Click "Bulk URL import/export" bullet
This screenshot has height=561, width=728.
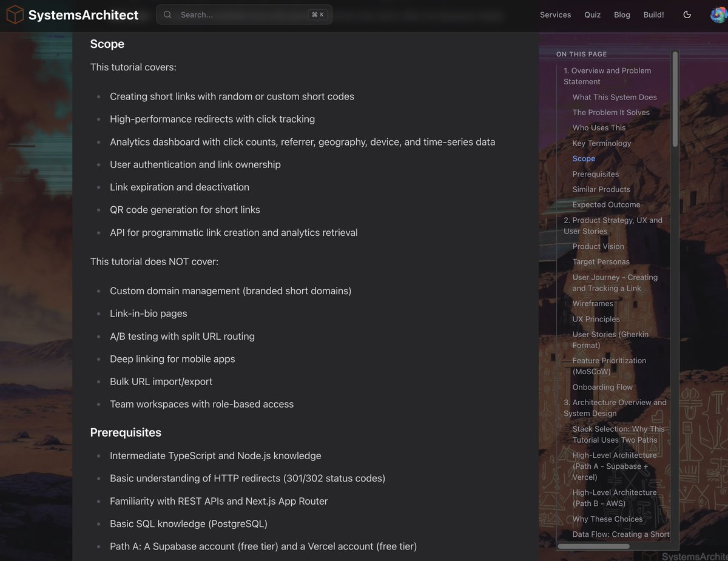click(161, 381)
